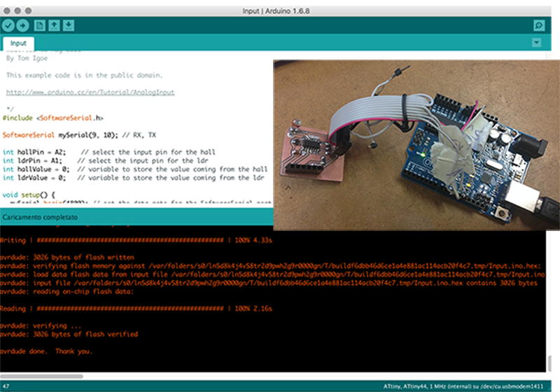Open a sketch with the up-arrow icon

[54, 25]
